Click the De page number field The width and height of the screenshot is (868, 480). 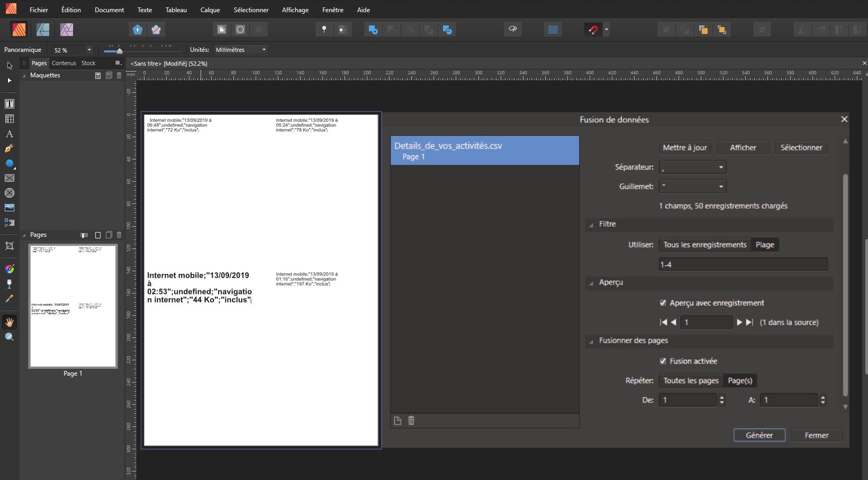pyautogui.click(x=688, y=400)
